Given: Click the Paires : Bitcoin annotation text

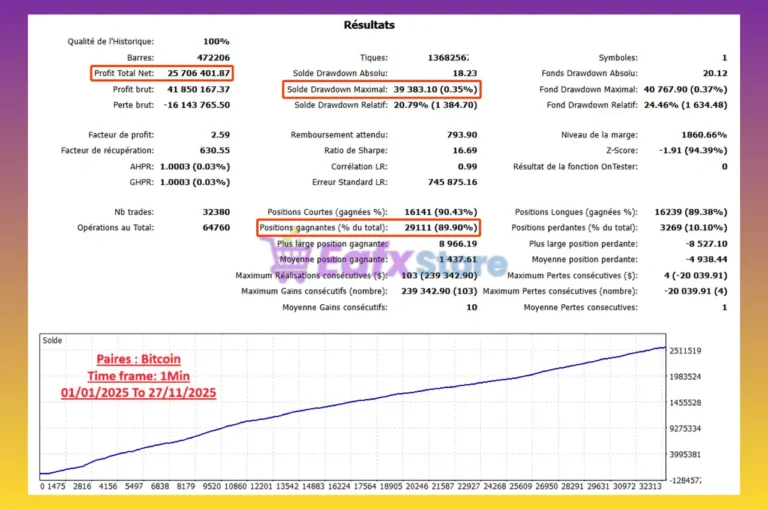Looking at the screenshot, I should coord(137,358).
